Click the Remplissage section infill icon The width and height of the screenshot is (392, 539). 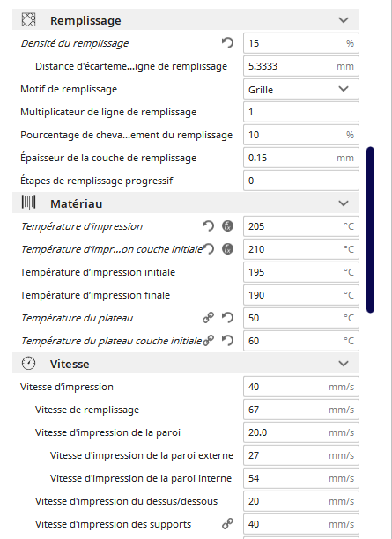tap(28, 20)
